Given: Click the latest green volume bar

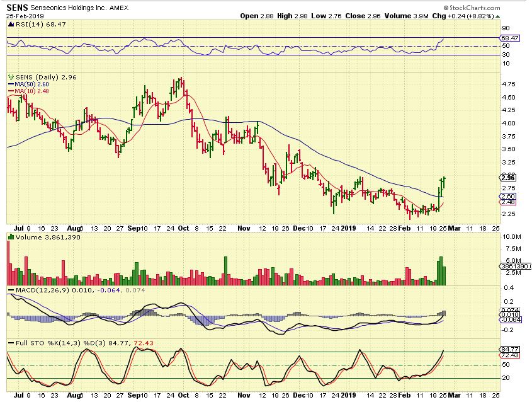Looking at the screenshot, I should 444,276.
